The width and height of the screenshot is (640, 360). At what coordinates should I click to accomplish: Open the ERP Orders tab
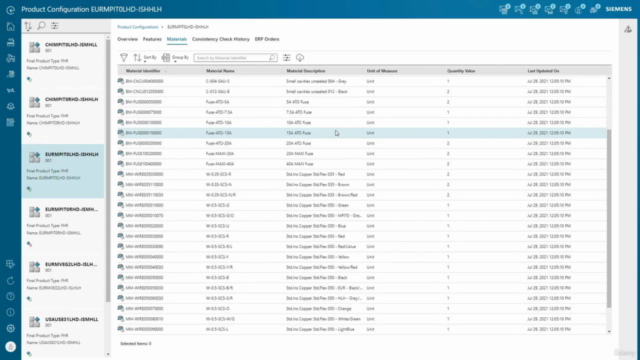click(x=267, y=39)
